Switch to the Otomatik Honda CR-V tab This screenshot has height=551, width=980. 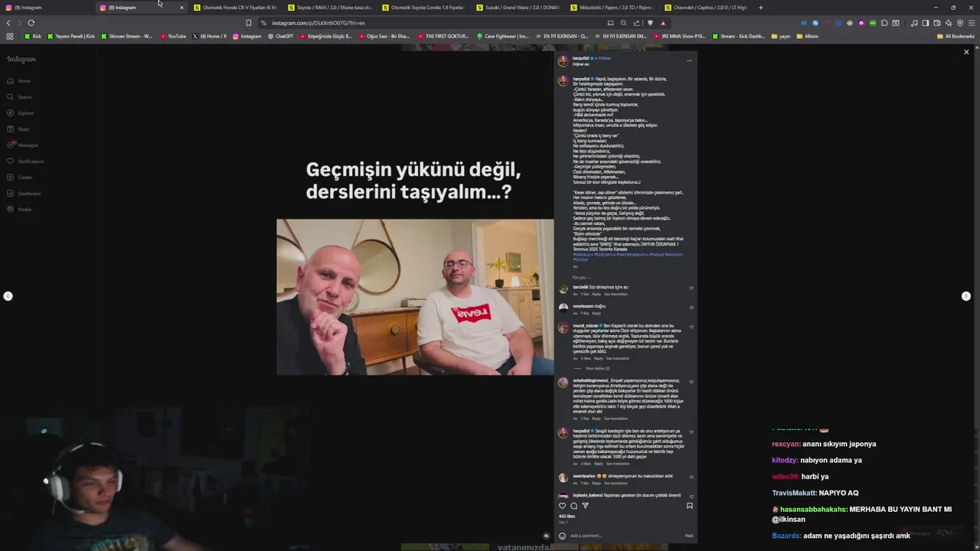click(236, 8)
